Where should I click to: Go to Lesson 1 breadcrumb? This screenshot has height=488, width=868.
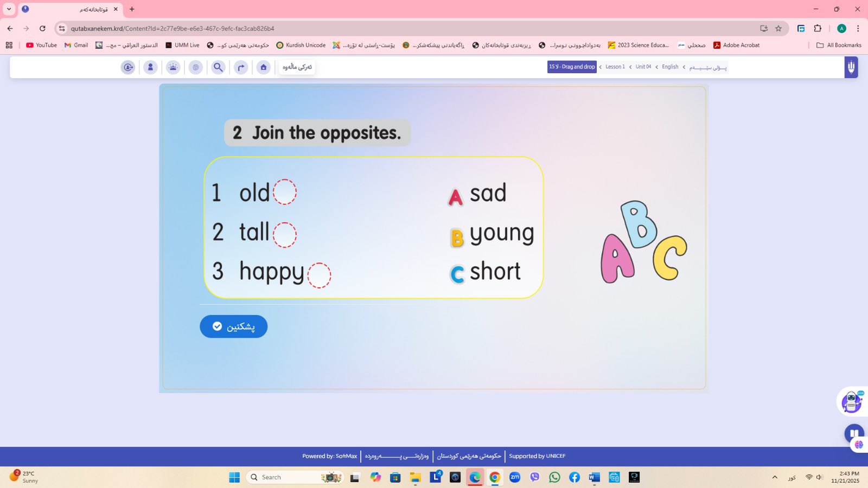[x=615, y=67]
